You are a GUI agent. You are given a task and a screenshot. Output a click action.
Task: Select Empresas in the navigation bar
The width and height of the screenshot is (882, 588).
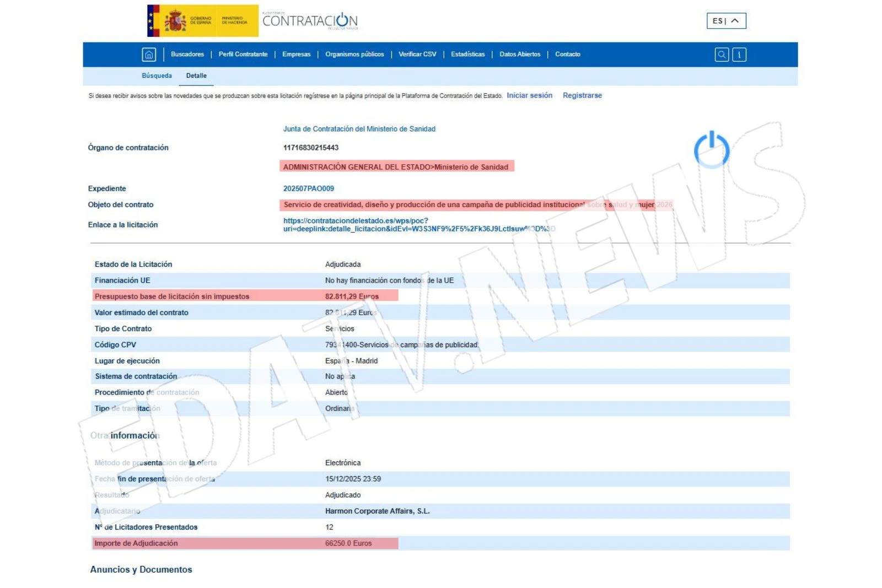point(297,55)
